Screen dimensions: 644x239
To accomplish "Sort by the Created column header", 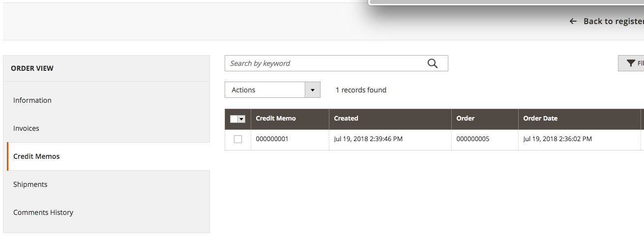I will pos(346,119).
